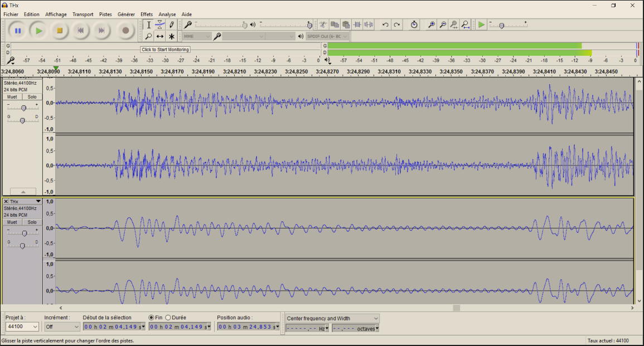Click the green Play button
Image resolution: width=644 pixels, height=346 pixels.
(x=38, y=31)
